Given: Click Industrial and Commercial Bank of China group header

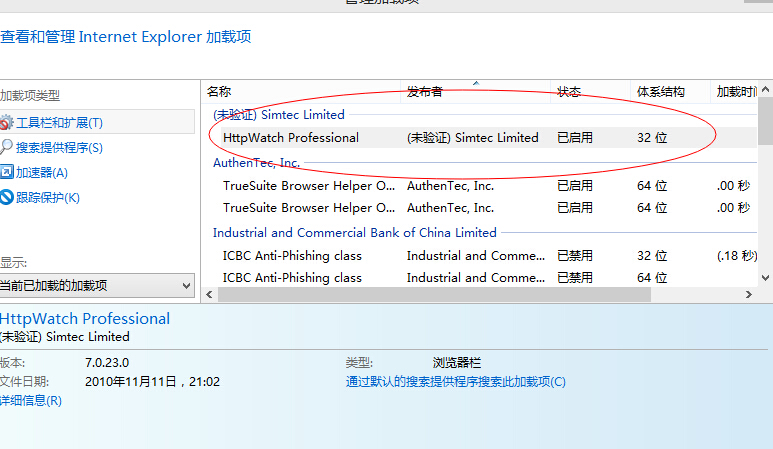Looking at the screenshot, I should coord(354,232).
